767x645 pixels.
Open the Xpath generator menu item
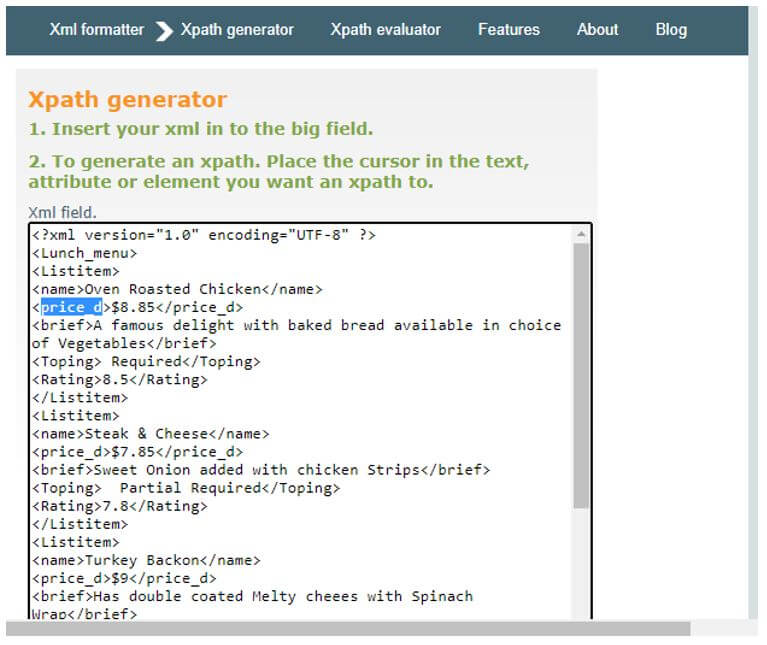coord(237,30)
